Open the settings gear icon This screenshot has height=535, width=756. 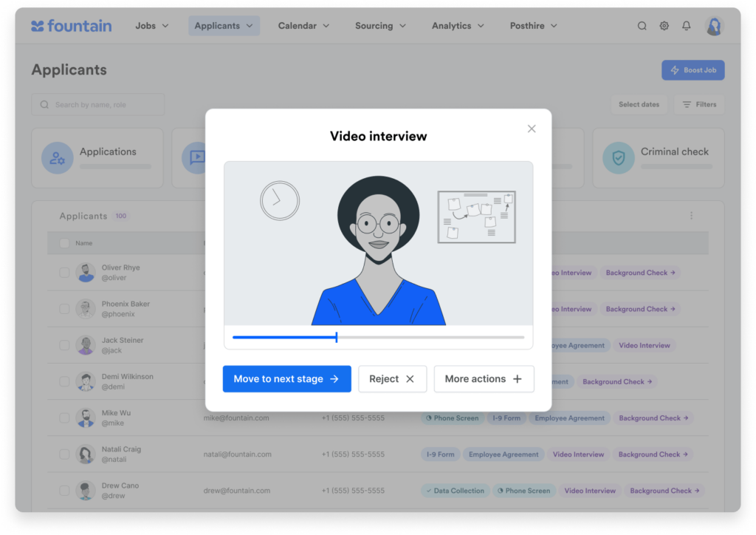pos(664,25)
